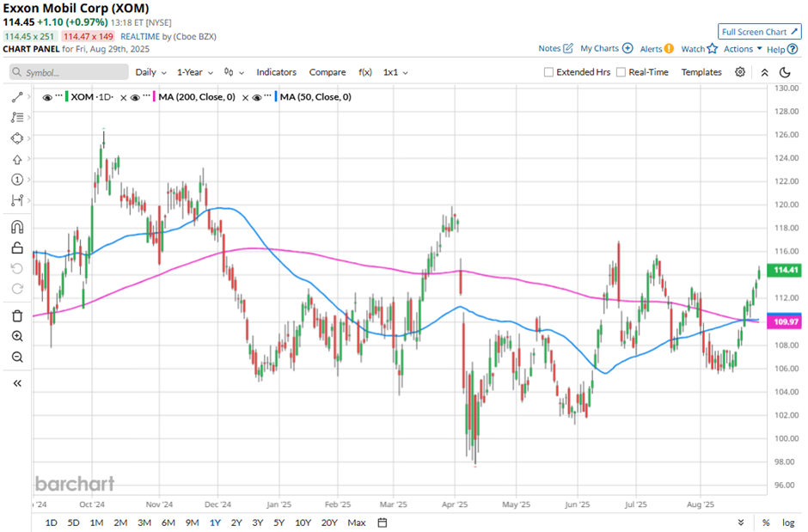808x532 pixels.
Task: Open Help question mark
Action: click(793, 50)
